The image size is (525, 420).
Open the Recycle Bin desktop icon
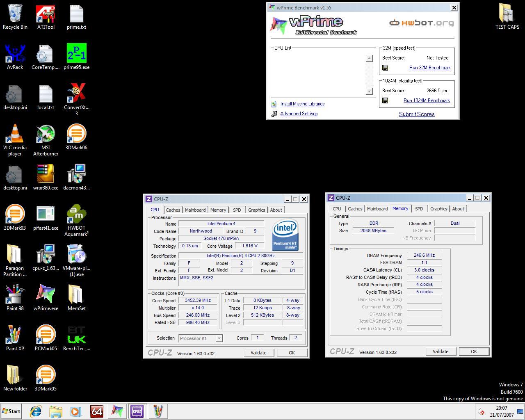click(15, 17)
